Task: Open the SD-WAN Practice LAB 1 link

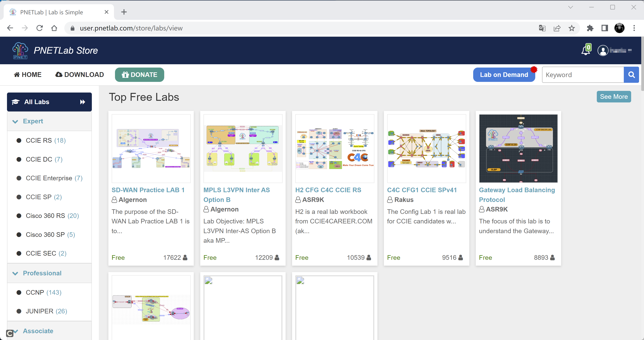Action: point(148,190)
